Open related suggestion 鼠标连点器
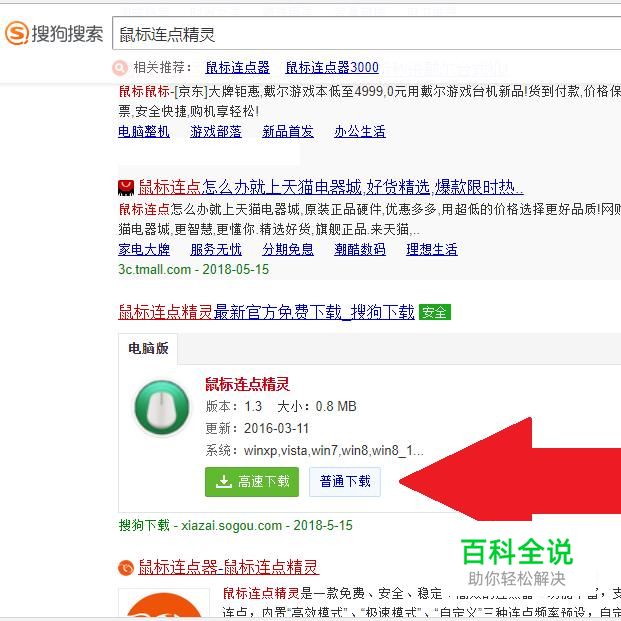 pos(237,67)
